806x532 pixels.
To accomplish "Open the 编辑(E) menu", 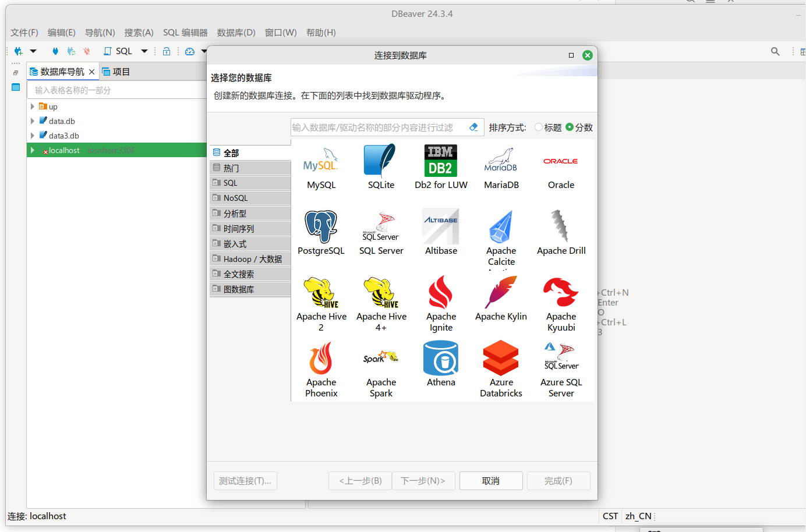I will pyautogui.click(x=61, y=33).
